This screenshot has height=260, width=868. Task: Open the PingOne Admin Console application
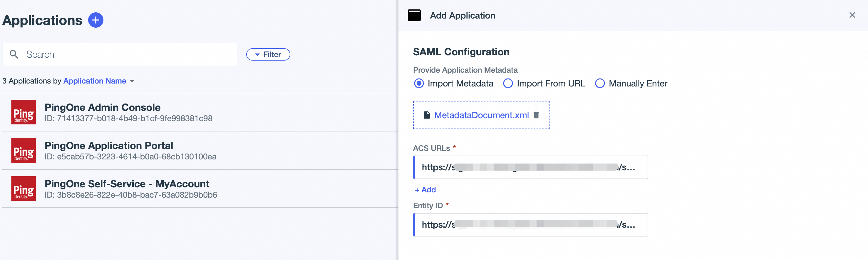click(x=103, y=108)
